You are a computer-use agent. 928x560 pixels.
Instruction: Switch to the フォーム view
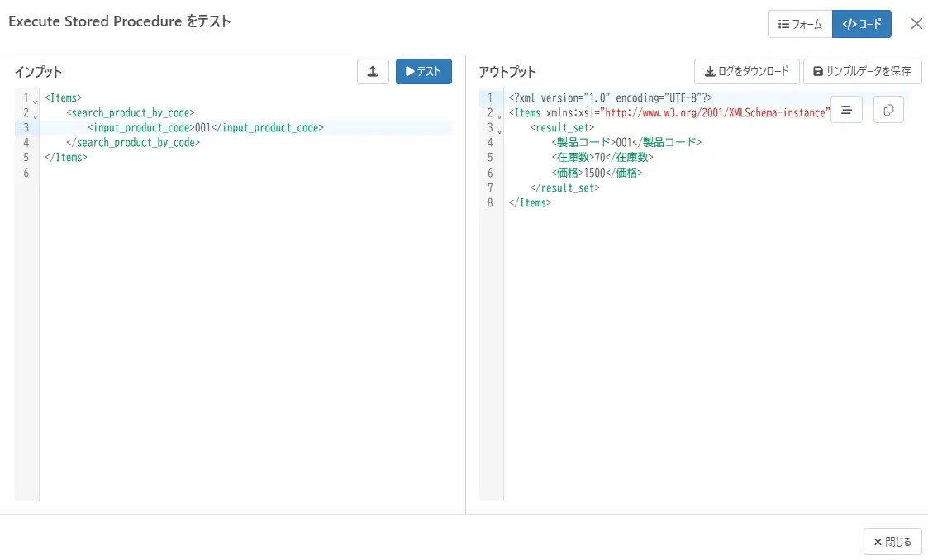coord(800,25)
